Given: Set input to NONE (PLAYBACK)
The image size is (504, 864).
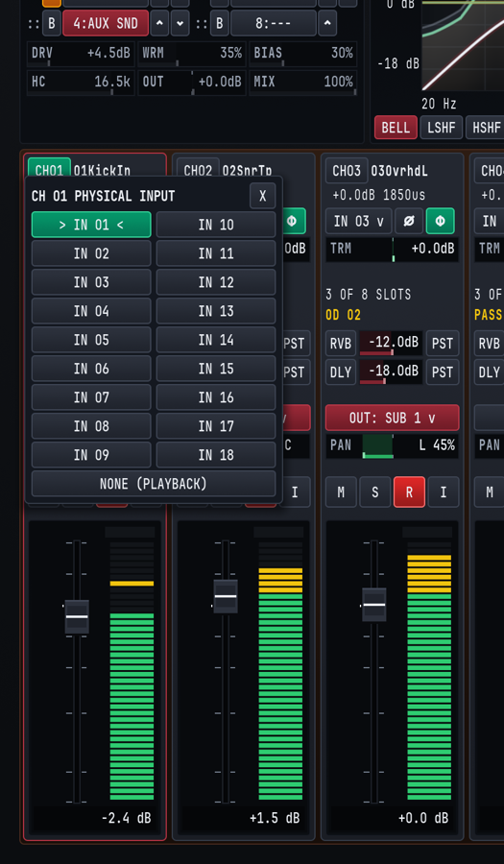Looking at the screenshot, I should [x=154, y=483].
